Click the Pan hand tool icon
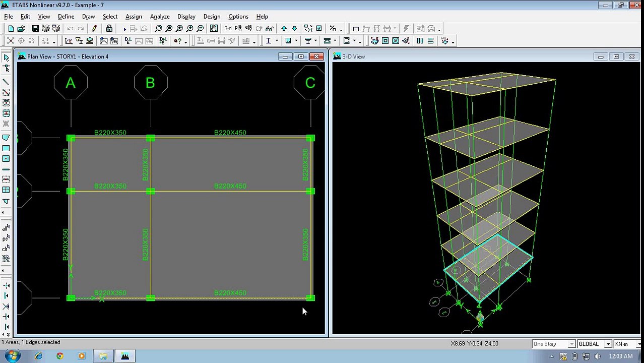 (x=214, y=29)
